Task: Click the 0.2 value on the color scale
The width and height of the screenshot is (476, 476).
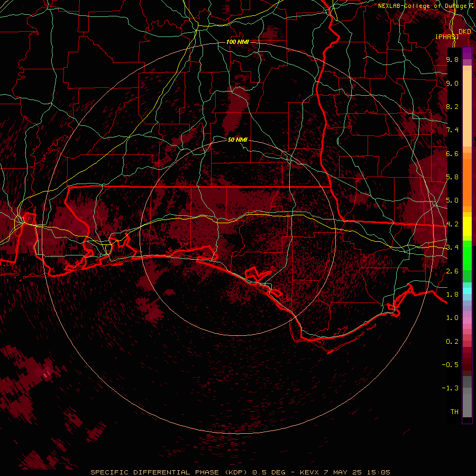Action: 452,342
